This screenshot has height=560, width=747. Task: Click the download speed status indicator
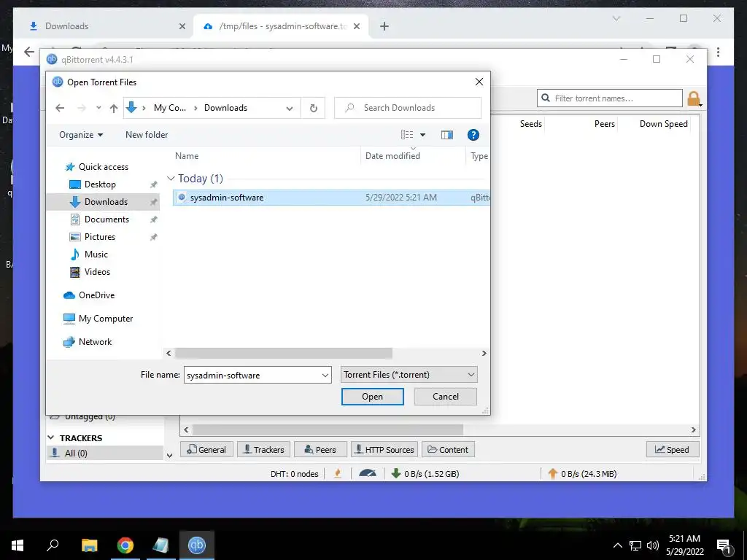coord(425,474)
